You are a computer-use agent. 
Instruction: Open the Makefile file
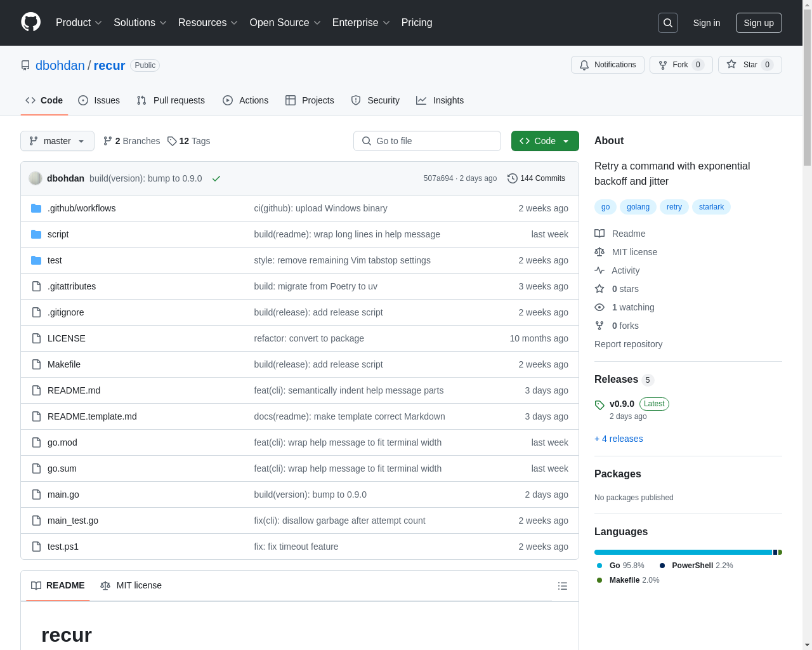64,364
